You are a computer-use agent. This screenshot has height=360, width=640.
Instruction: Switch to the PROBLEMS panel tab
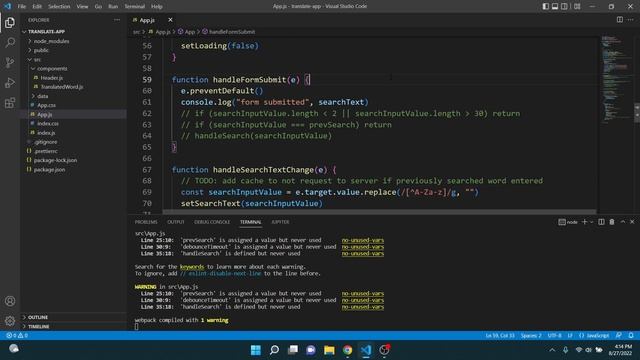(x=146, y=222)
